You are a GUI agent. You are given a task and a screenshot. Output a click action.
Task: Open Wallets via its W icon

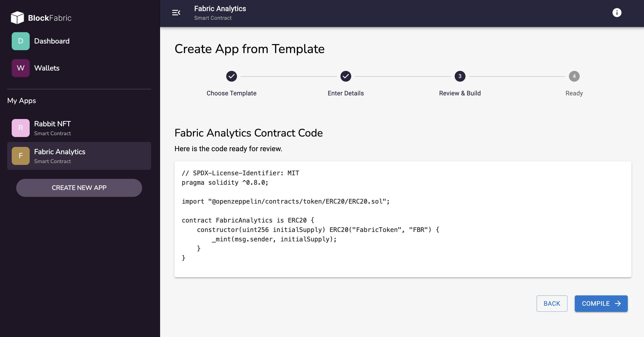[x=20, y=68]
